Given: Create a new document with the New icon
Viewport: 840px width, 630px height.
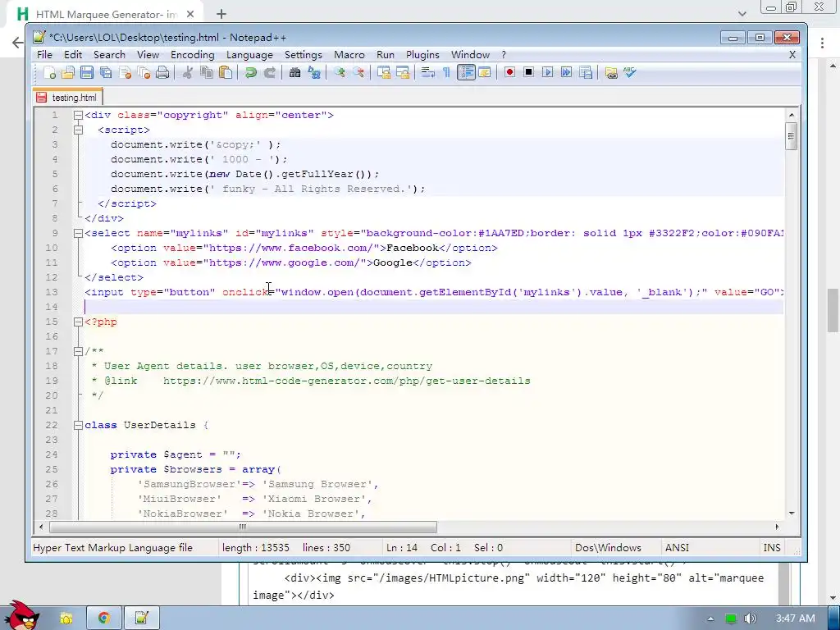Looking at the screenshot, I should tap(49, 73).
